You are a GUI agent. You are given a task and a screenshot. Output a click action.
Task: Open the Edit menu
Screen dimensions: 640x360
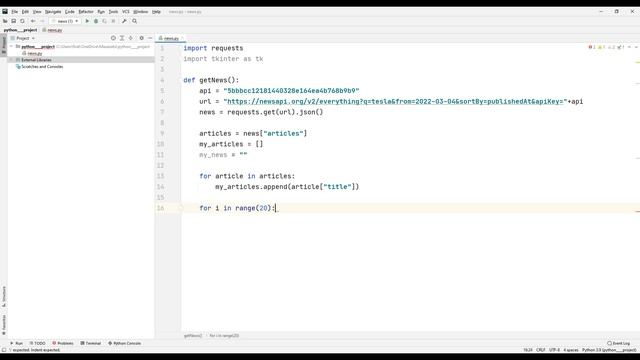(25, 12)
